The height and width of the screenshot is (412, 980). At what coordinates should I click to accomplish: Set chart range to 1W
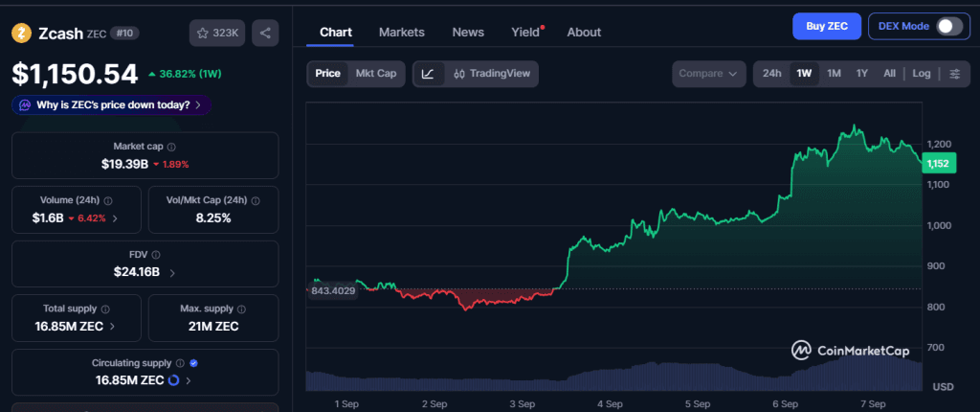804,74
